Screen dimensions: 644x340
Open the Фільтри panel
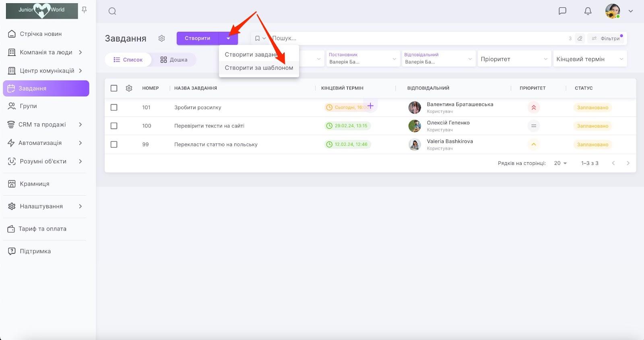(x=606, y=38)
